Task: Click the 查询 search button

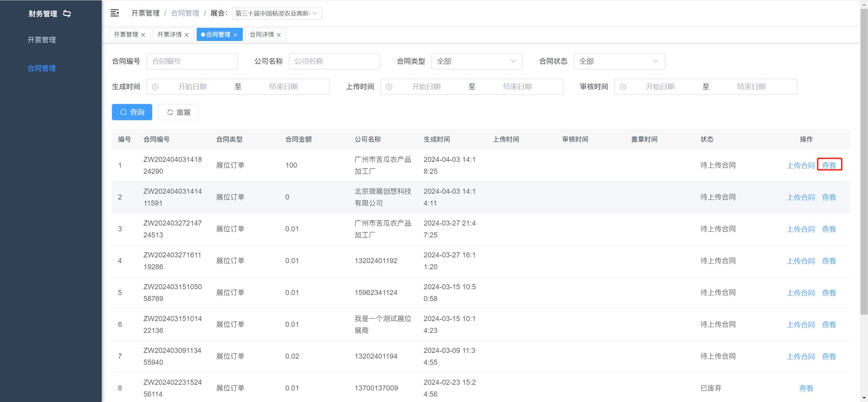Action: (x=132, y=112)
